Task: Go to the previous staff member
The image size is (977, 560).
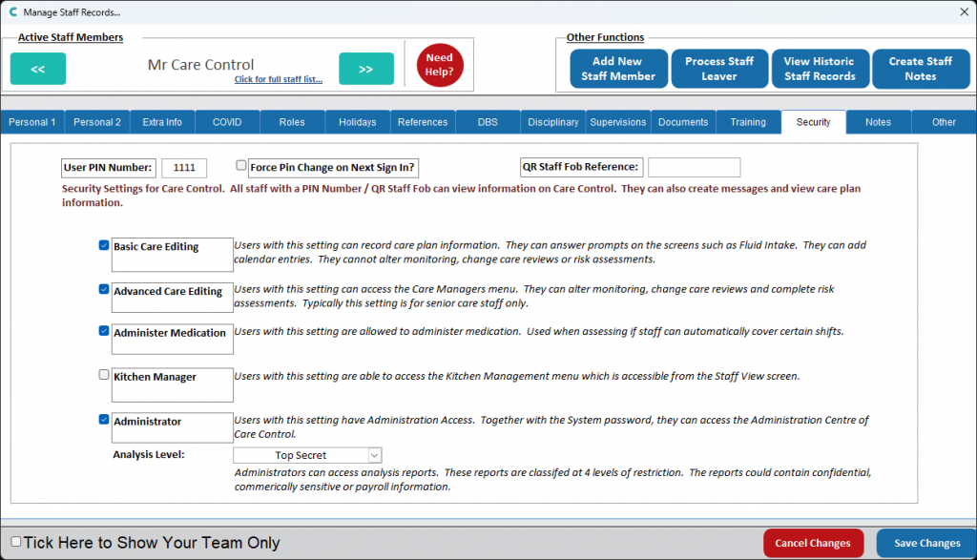Action: [x=38, y=69]
